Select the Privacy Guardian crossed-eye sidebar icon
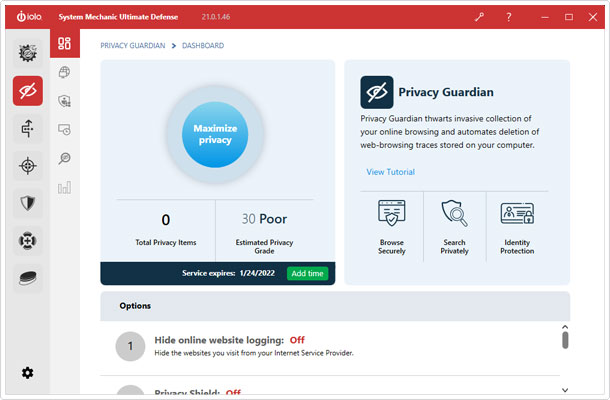 [28, 91]
